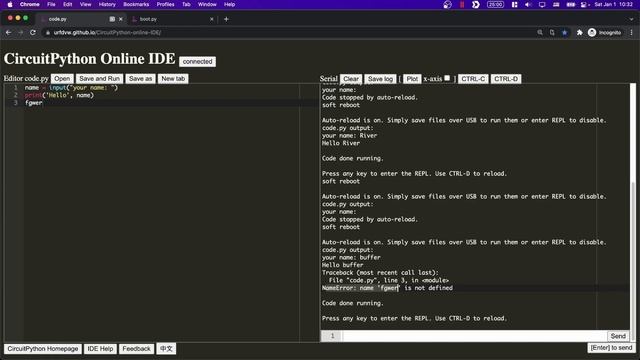Click the browser back arrow
The image size is (640, 360).
point(9,32)
